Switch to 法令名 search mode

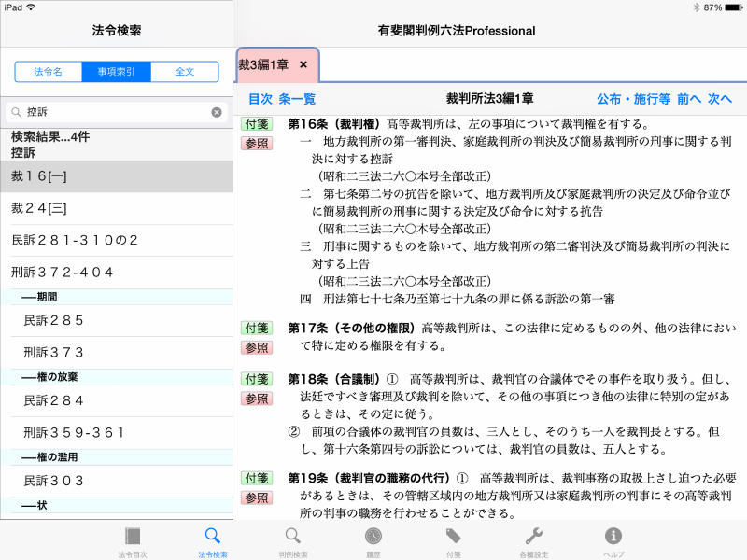click(49, 72)
